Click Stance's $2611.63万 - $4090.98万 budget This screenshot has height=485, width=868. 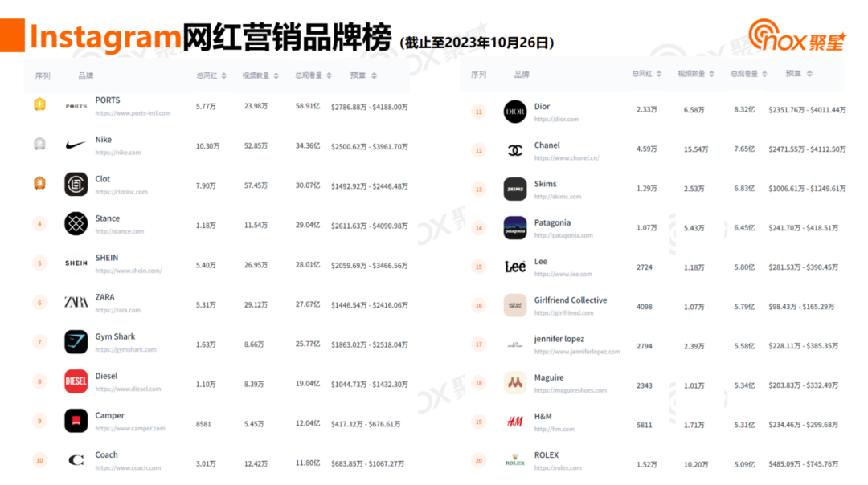pyautogui.click(x=369, y=226)
